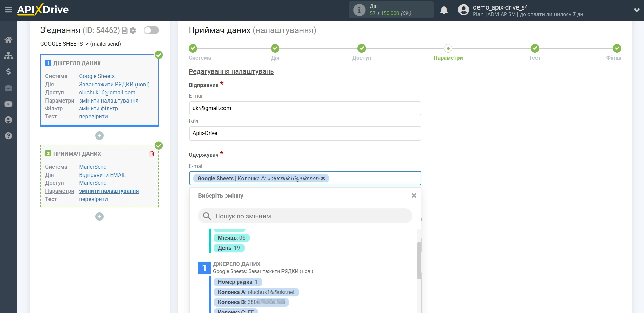This screenshot has width=644, height=313.
Task: Open the connections sitemap sidebar icon
Action: (8, 56)
